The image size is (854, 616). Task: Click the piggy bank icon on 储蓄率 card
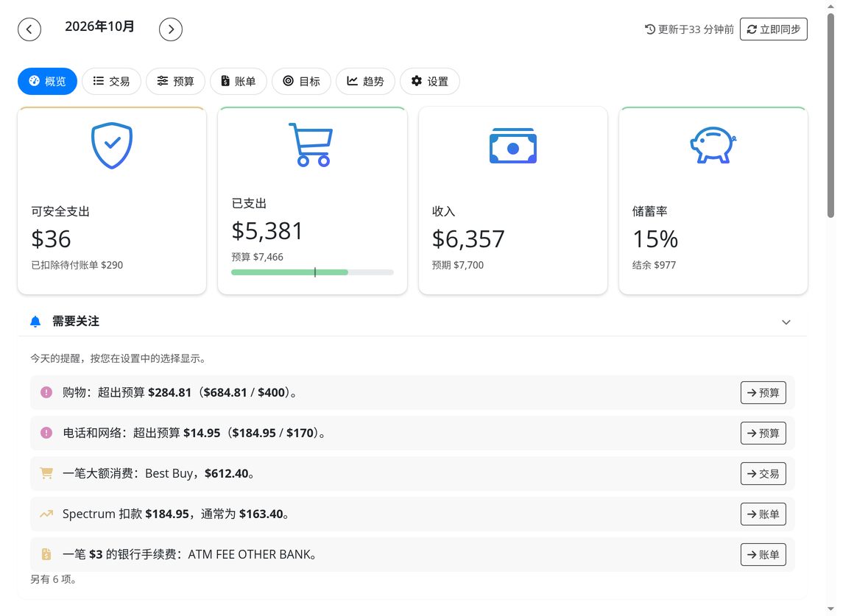713,145
